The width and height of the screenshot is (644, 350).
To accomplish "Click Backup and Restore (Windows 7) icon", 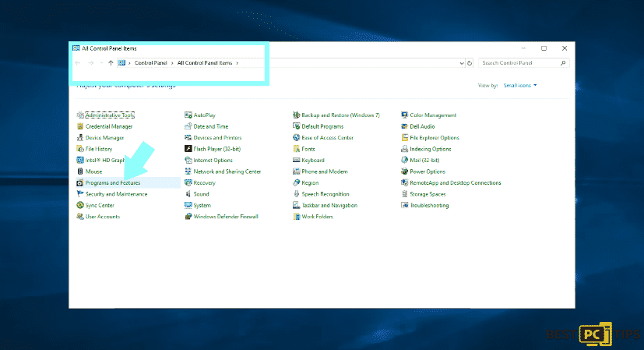I will [x=296, y=115].
